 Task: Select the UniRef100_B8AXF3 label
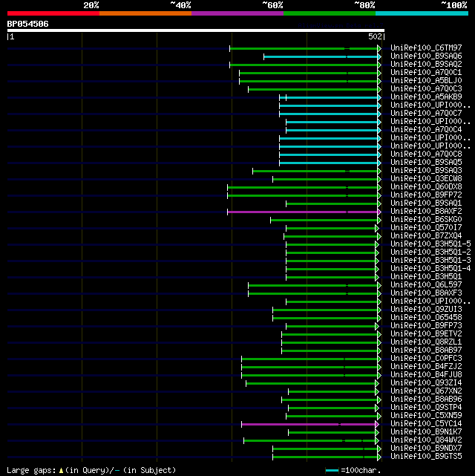[426, 293]
